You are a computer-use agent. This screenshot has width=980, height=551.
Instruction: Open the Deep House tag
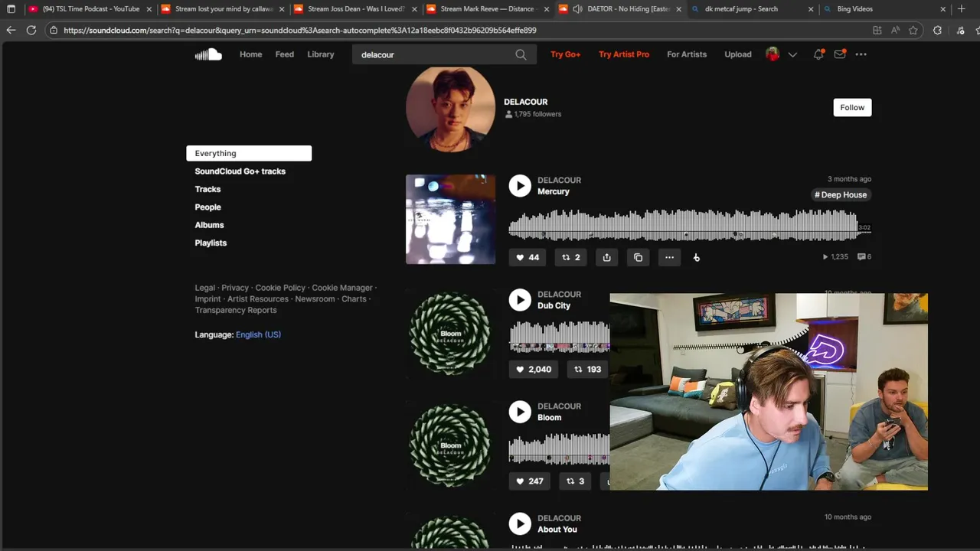[x=841, y=194]
